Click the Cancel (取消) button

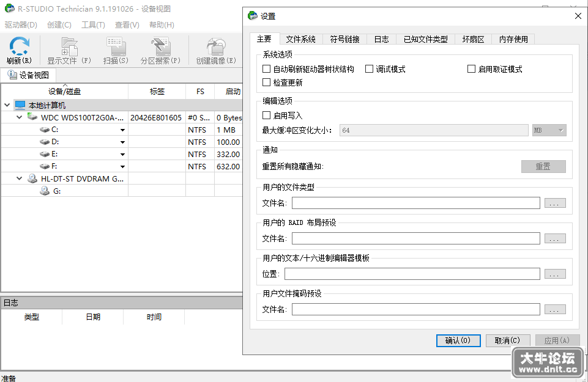pos(508,340)
